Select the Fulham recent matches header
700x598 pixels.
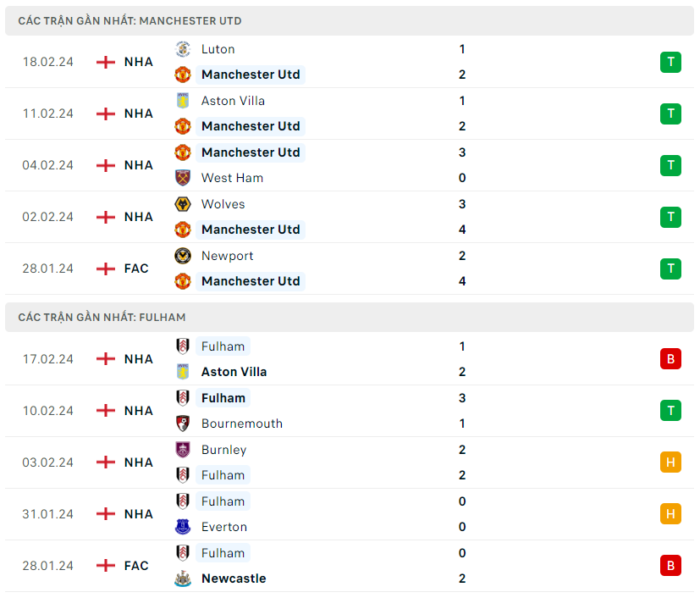coord(102,317)
